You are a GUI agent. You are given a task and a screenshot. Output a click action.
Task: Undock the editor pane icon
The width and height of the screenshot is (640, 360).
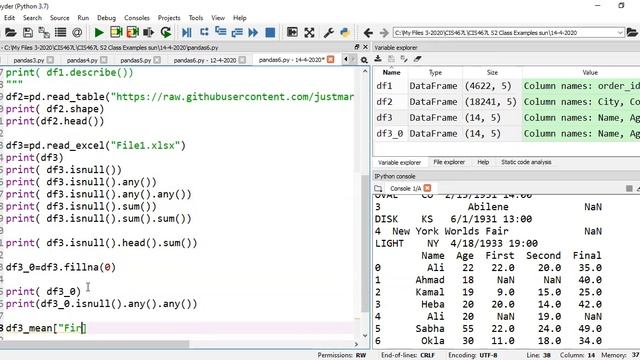(357, 47)
